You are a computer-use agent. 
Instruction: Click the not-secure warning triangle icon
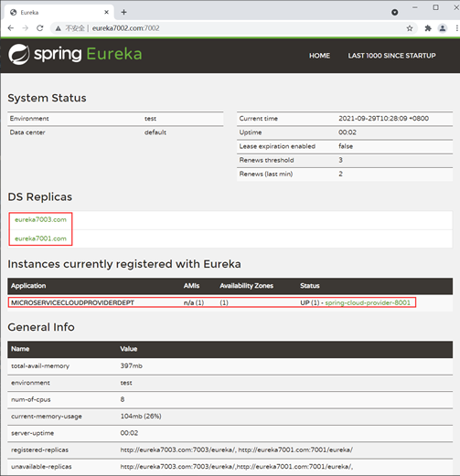coord(58,28)
